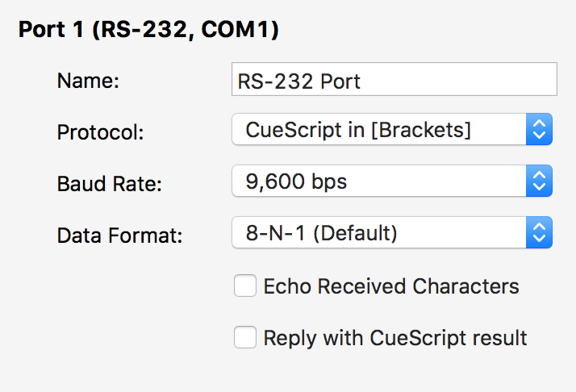Viewport: 576px width, 392px height.
Task: Click the blue arrows beside 8-N-1 (Default)
Action: [x=539, y=234]
